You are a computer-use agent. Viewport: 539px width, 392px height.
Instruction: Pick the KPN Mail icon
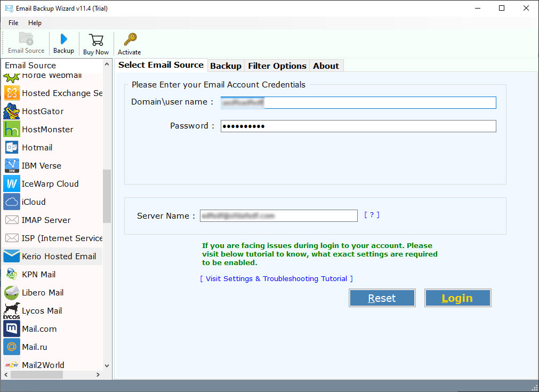pyautogui.click(x=12, y=274)
